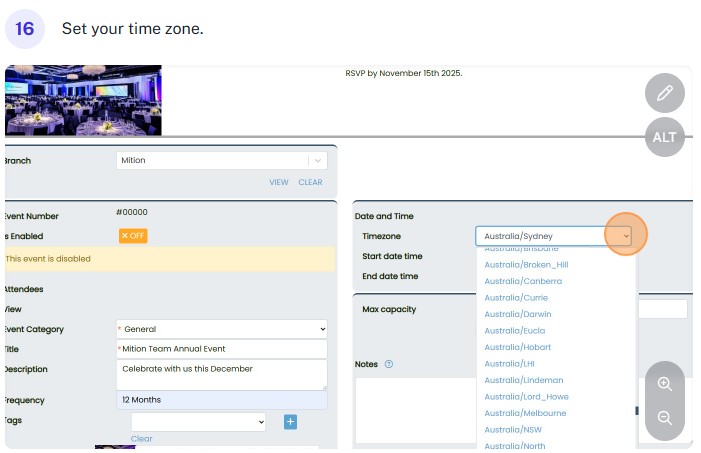
Task: Click the pencil edit icon
Action: click(x=664, y=95)
